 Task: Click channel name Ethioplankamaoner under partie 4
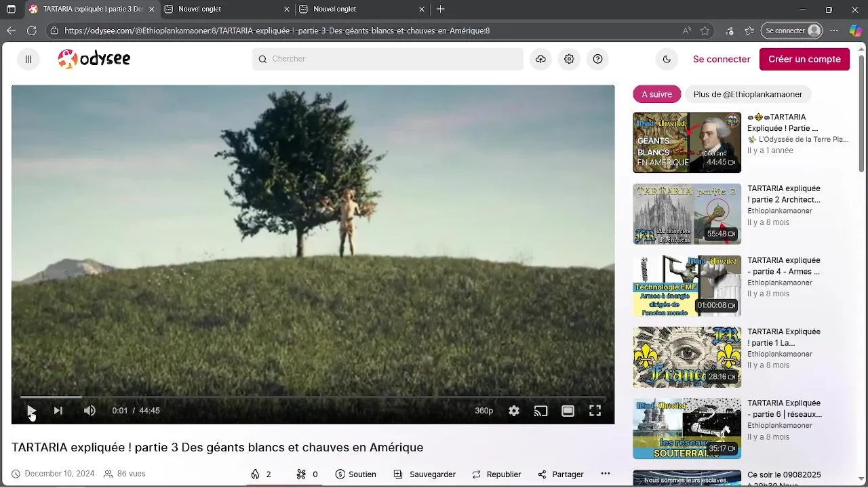(x=780, y=283)
